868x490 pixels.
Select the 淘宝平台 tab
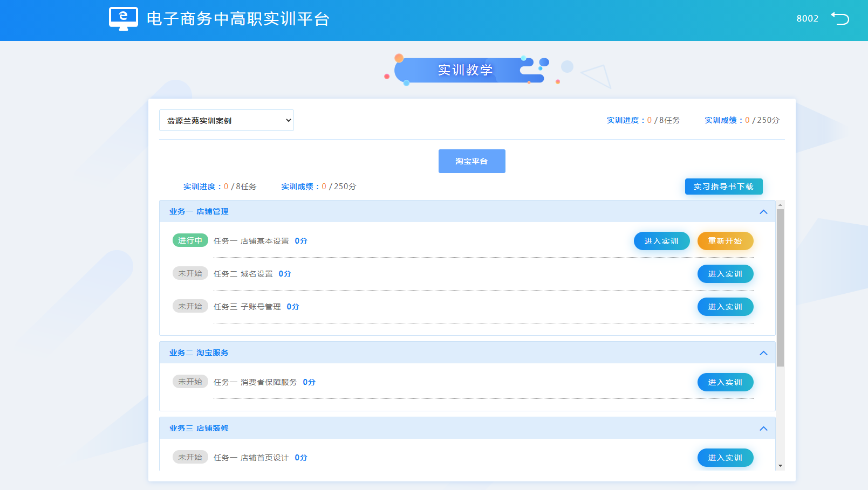point(471,161)
